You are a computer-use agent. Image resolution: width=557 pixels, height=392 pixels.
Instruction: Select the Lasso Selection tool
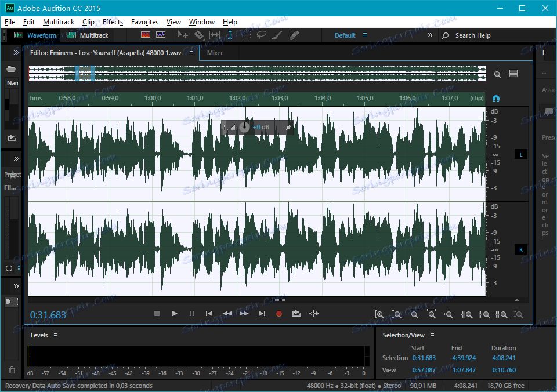click(x=262, y=35)
